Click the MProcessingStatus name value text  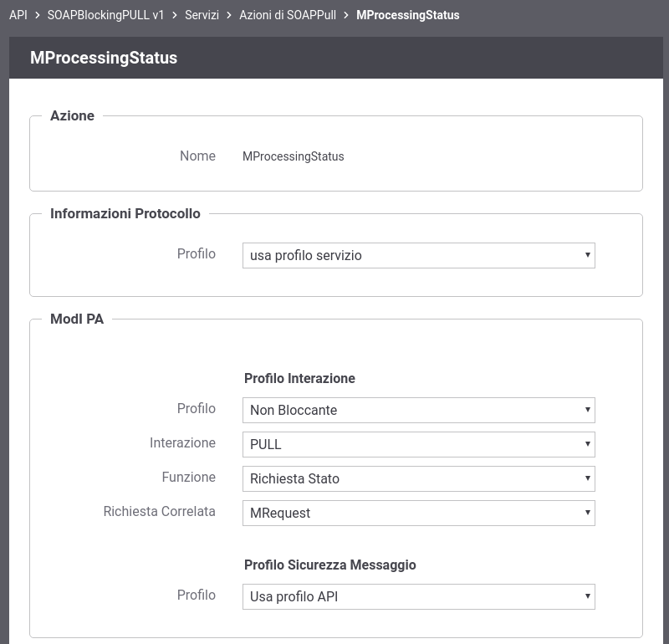(294, 156)
